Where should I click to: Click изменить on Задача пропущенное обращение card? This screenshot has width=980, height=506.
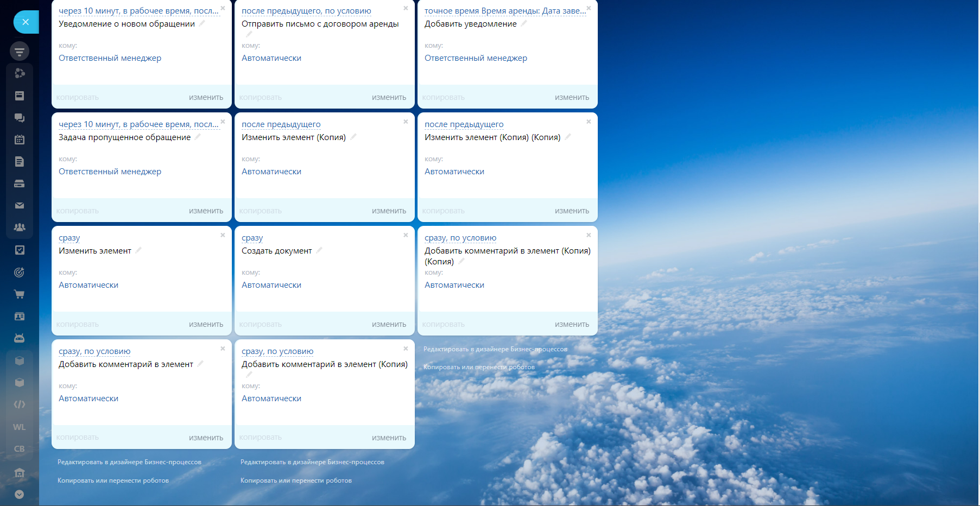(206, 211)
